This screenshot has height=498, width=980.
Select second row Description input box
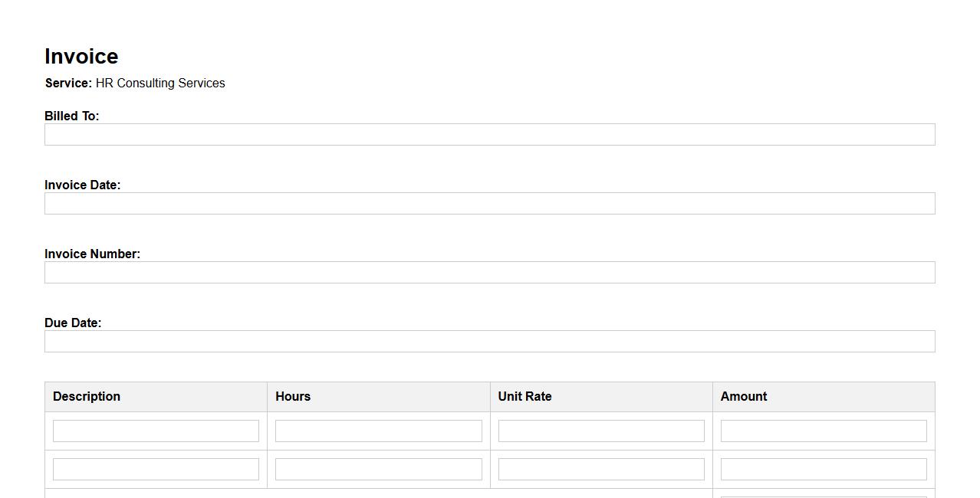(x=156, y=470)
